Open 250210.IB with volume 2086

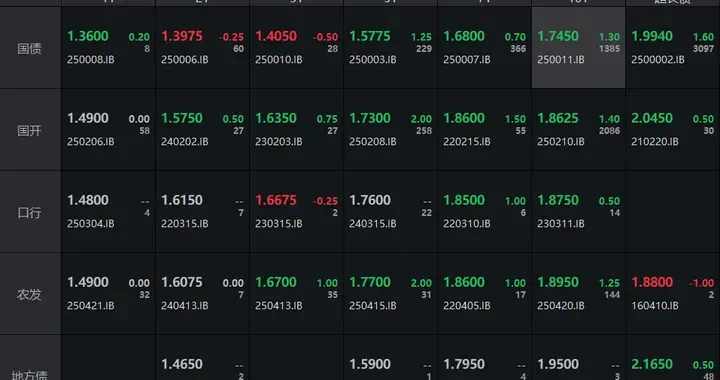(x=579, y=130)
